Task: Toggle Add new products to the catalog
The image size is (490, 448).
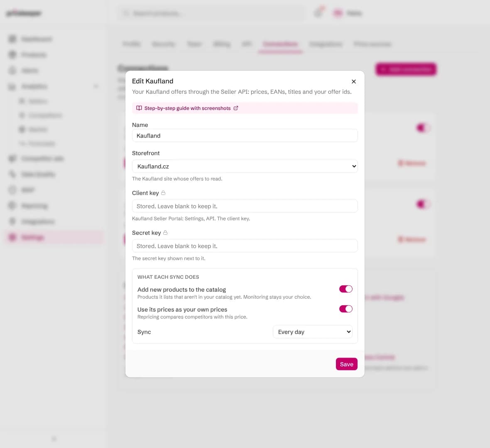Action: [x=345, y=289]
